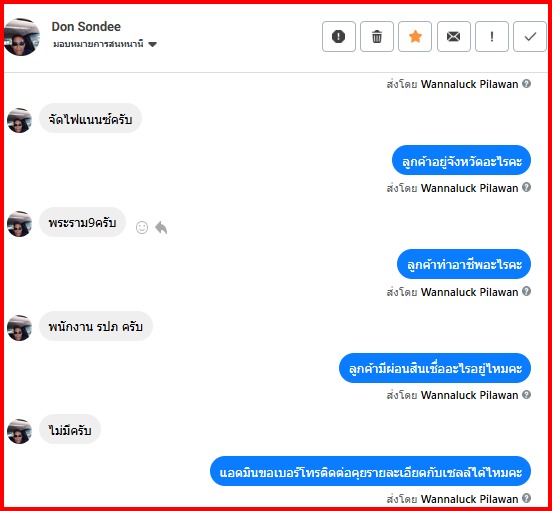
Task: Flag the chat with the exclamation mark button
Action: [492, 37]
